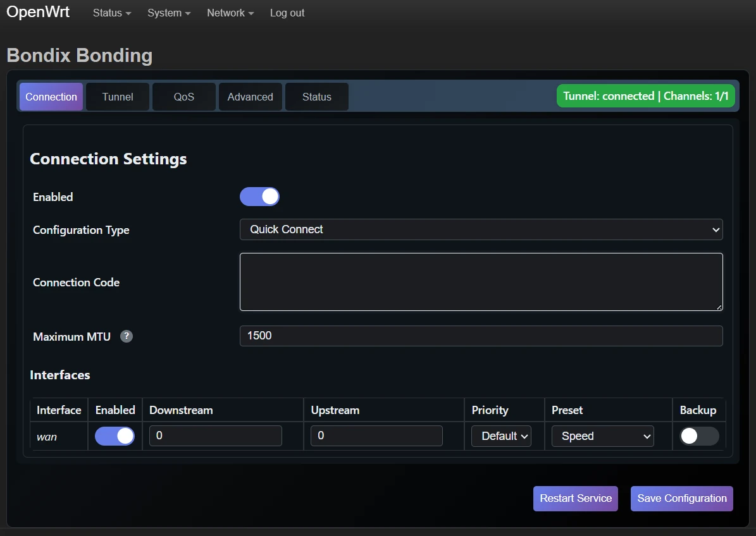
Task: Open the Status tab in Bondix Bonding
Action: tap(317, 97)
